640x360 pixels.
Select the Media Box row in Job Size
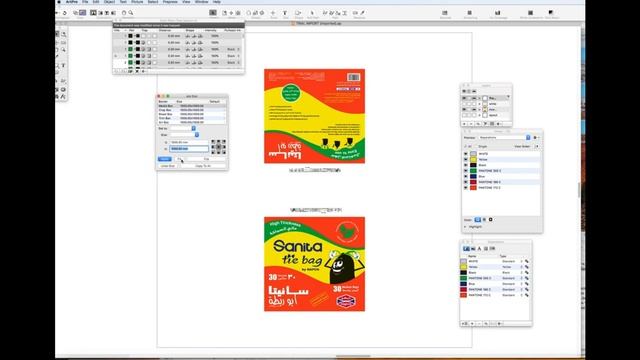(191, 106)
